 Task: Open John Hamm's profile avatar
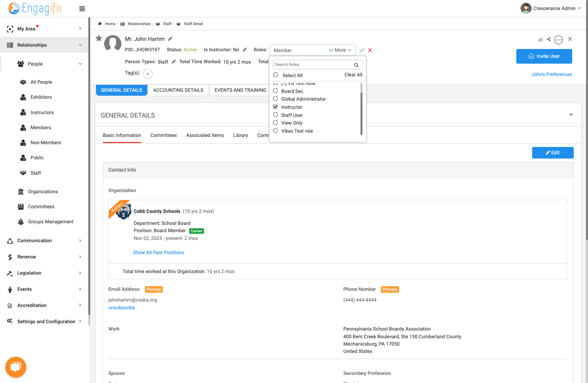[113, 44]
